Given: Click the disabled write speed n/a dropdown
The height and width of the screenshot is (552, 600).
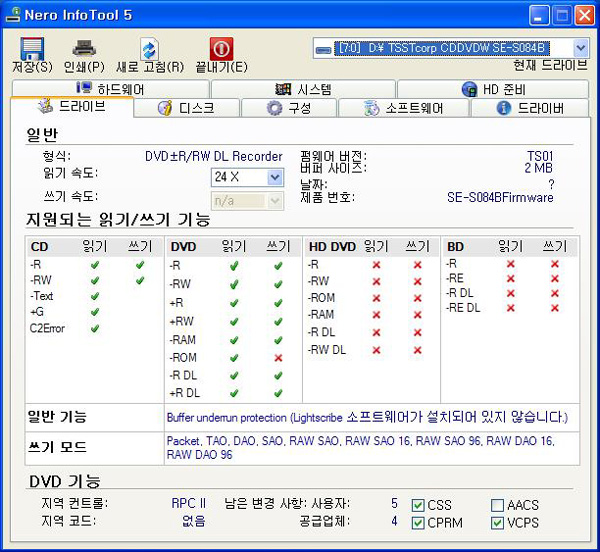Looking at the screenshot, I should [248, 200].
